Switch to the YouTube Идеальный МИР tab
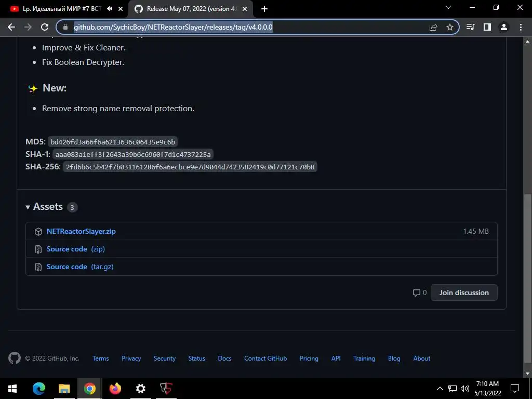This screenshot has width=532, height=399. tap(64, 9)
